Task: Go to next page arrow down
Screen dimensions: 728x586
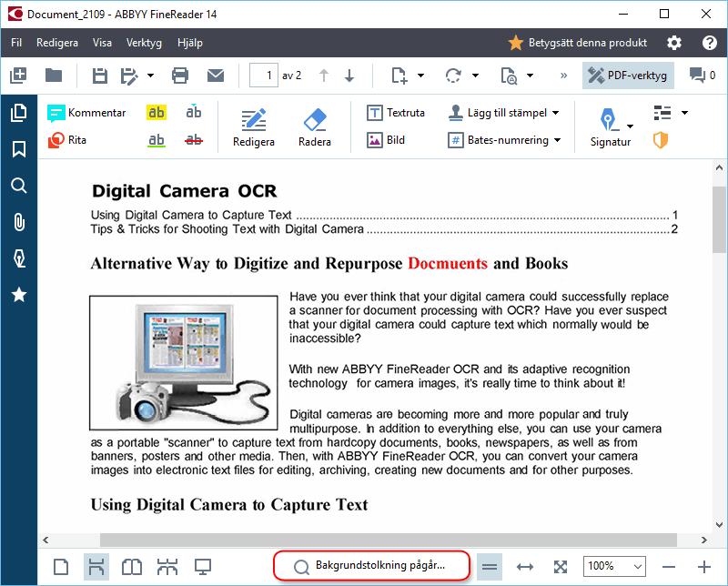Action: pos(349,76)
